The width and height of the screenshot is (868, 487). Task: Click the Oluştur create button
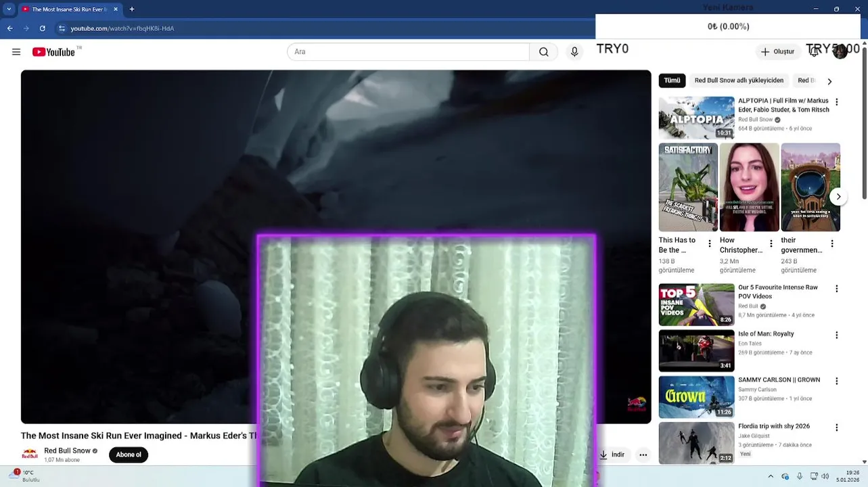(778, 52)
